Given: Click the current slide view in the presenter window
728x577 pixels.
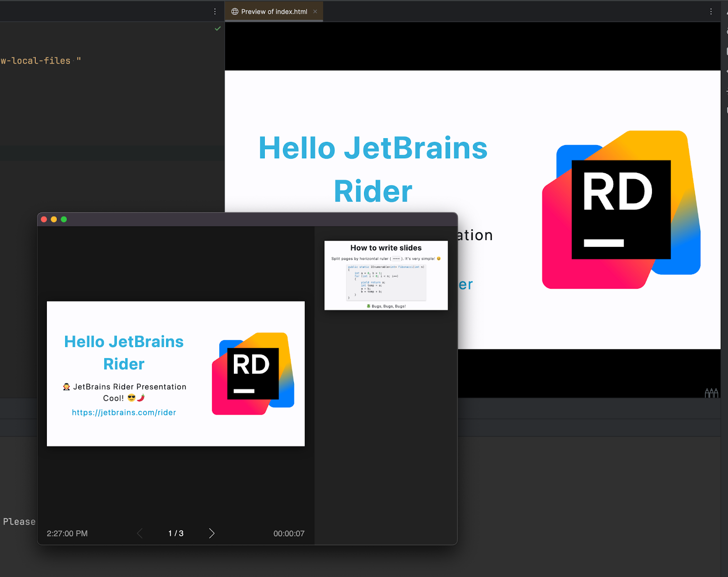Looking at the screenshot, I should [x=176, y=373].
